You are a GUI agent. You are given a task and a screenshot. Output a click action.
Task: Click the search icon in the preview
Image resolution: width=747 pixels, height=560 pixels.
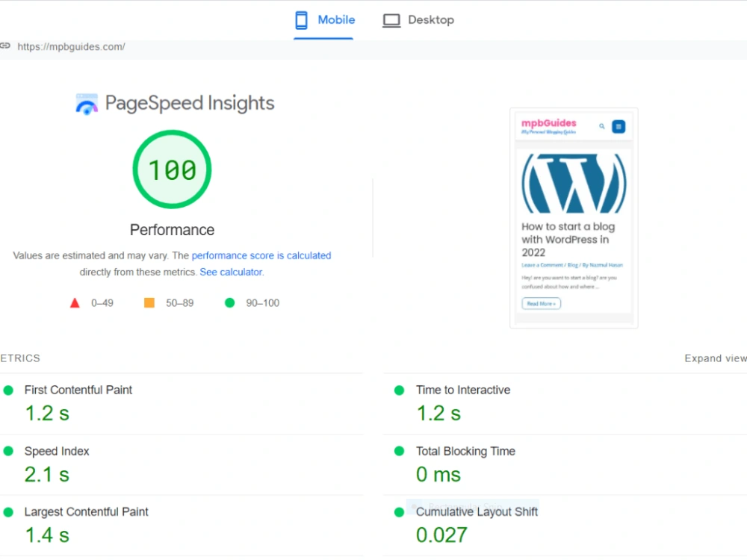point(601,126)
